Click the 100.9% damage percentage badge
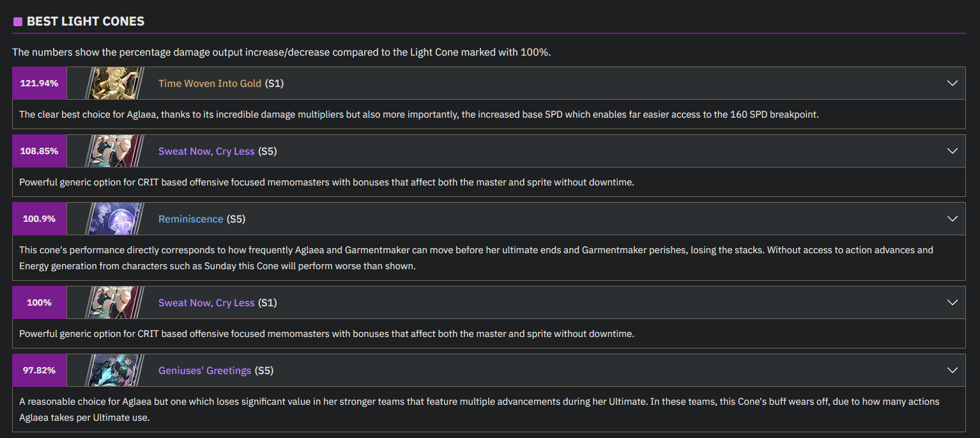This screenshot has height=438, width=980. tap(39, 219)
